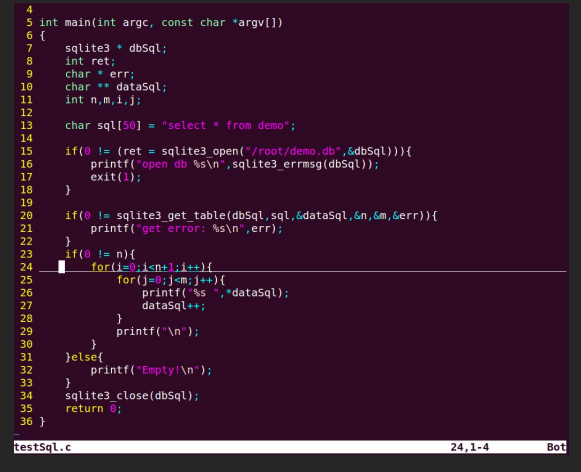Click the "open db %s\n" printf line
Screen dimensions: 581x472
click(x=235, y=164)
